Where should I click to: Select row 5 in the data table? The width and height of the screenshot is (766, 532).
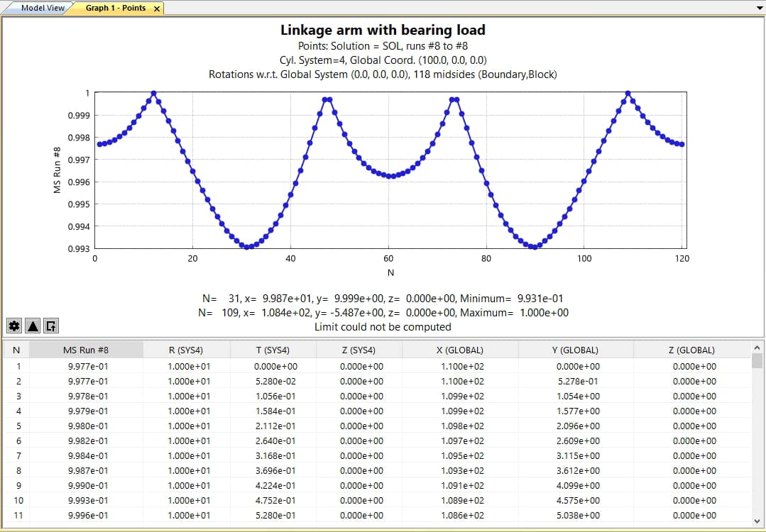coord(18,426)
